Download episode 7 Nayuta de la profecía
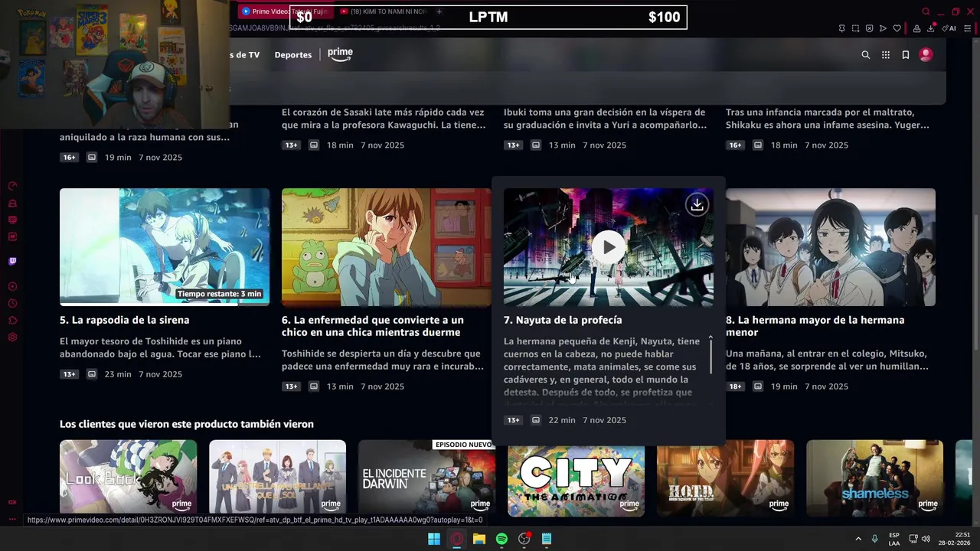 point(697,204)
